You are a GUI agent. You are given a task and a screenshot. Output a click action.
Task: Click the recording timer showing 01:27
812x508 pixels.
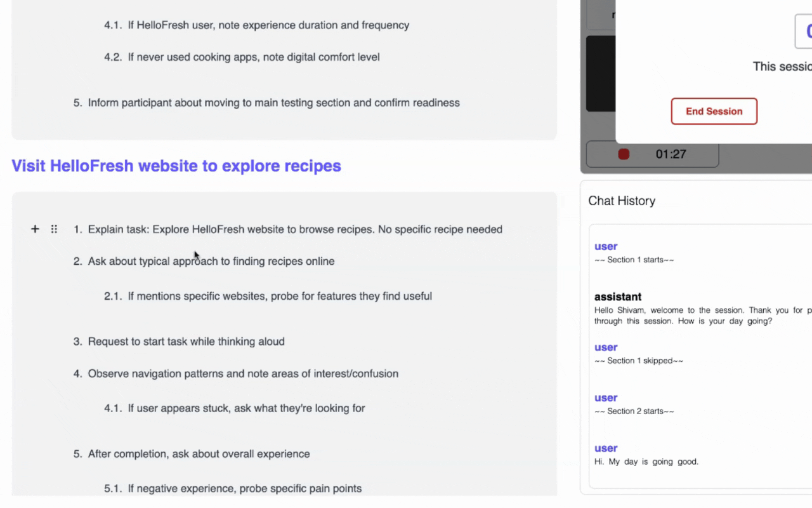pos(671,154)
